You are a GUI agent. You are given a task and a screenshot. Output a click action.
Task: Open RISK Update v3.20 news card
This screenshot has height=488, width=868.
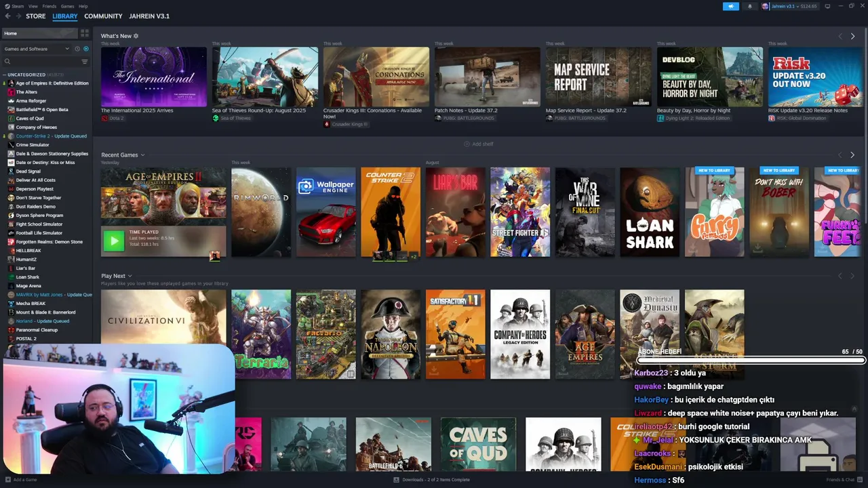815,77
